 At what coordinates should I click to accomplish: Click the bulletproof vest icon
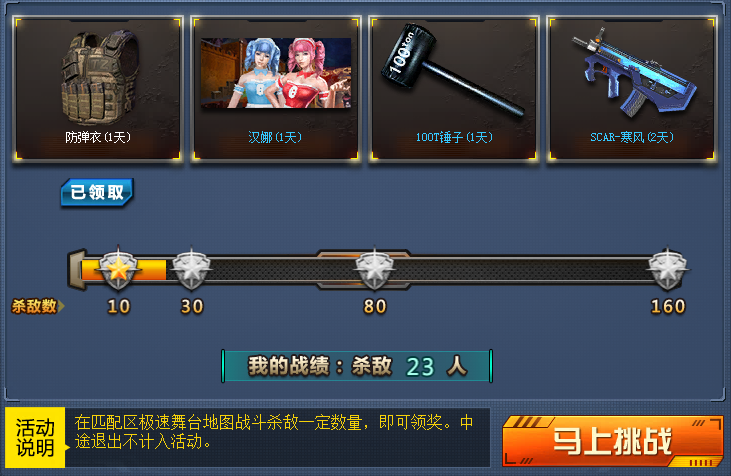(99, 77)
